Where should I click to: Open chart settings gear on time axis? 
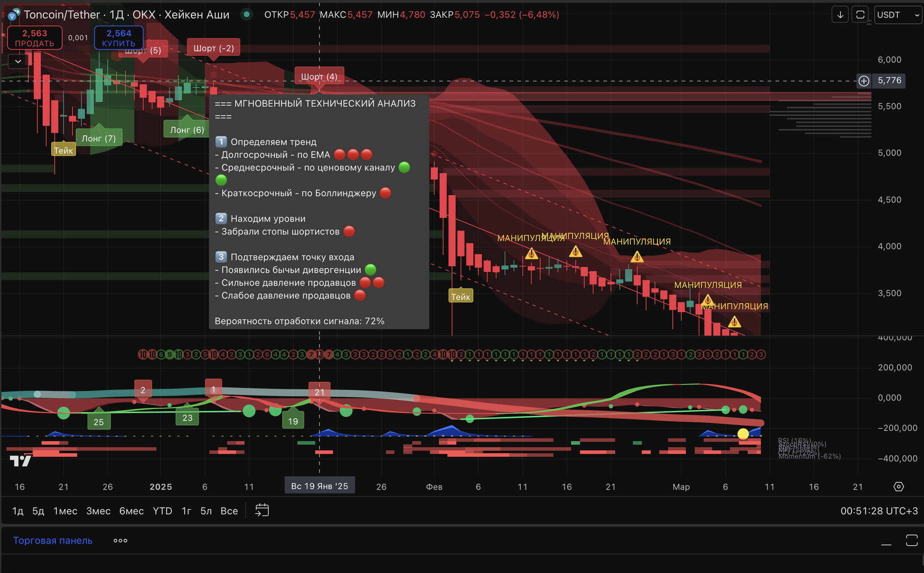pos(898,486)
